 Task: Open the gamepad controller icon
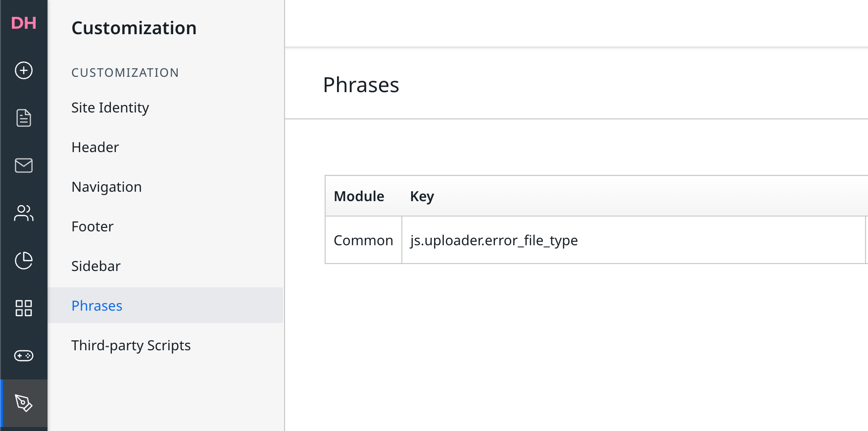pyautogui.click(x=24, y=356)
